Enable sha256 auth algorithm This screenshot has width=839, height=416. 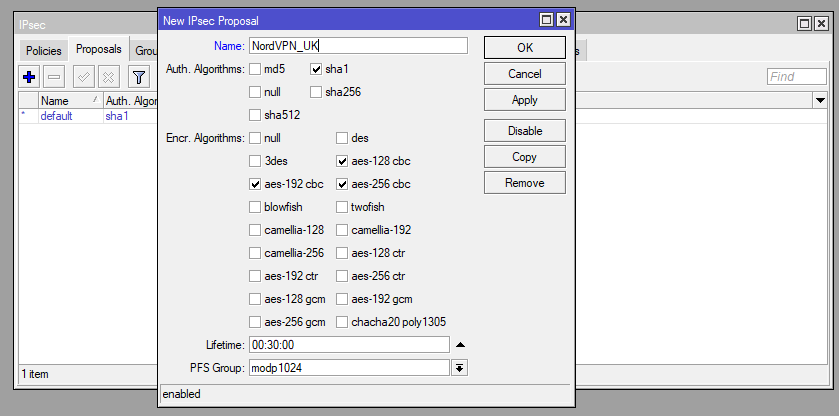pos(316,92)
